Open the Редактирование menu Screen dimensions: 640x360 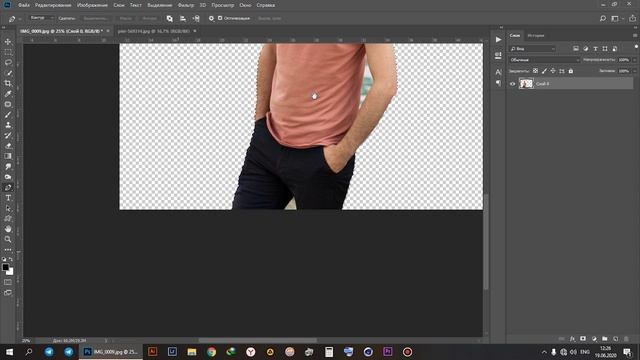(x=53, y=5)
